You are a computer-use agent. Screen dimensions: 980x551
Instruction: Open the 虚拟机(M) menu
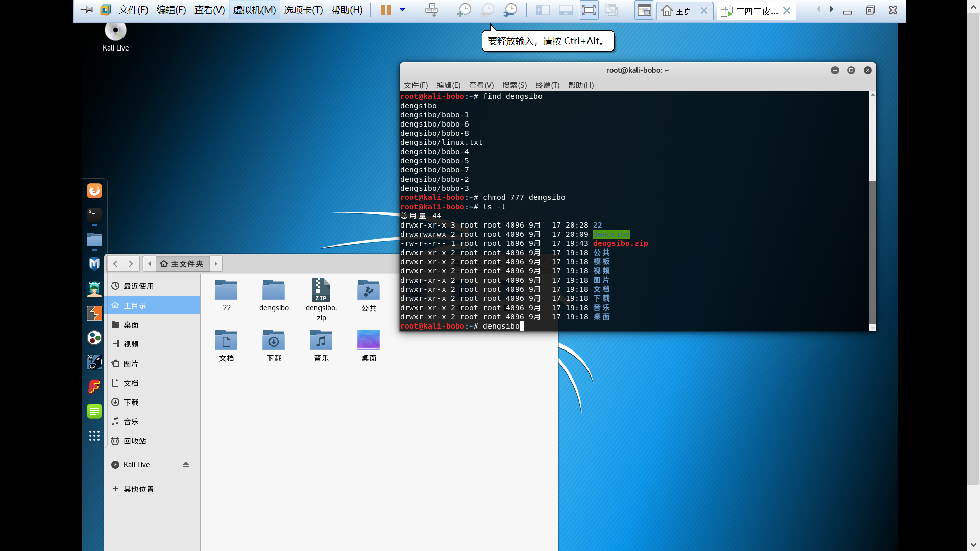pyautogui.click(x=254, y=10)
